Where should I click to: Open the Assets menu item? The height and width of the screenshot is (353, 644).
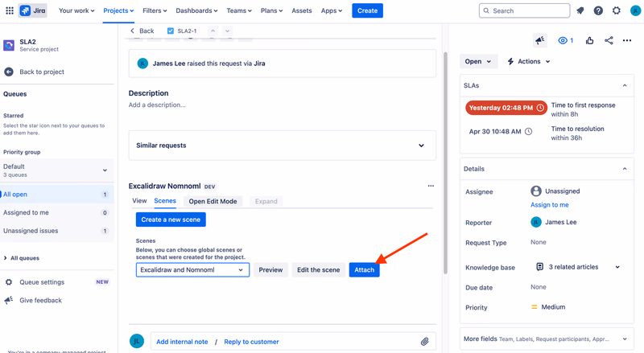pyautogui.click(x=302, y=10)
